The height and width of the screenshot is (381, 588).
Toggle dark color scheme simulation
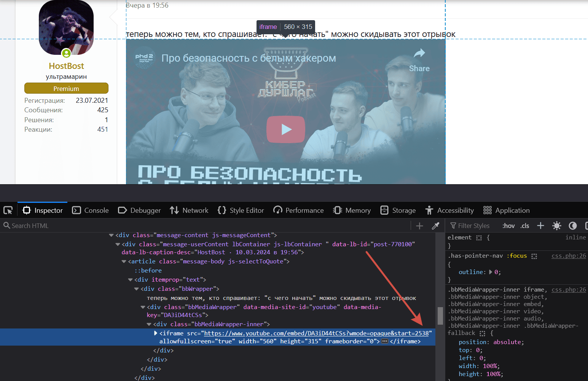click(x=573, y=226)
